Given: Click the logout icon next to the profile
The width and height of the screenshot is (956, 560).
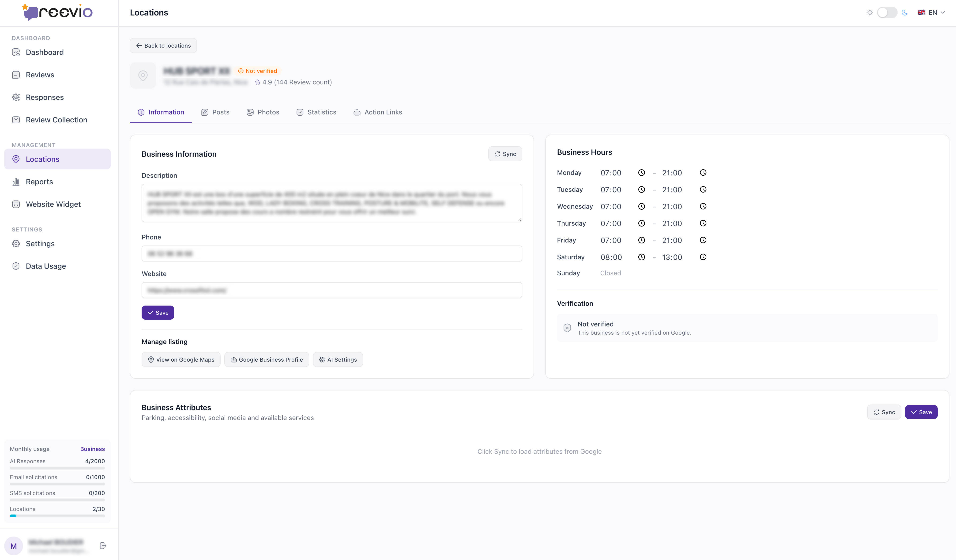Looking at the screenshot, I should coord(102,545).
